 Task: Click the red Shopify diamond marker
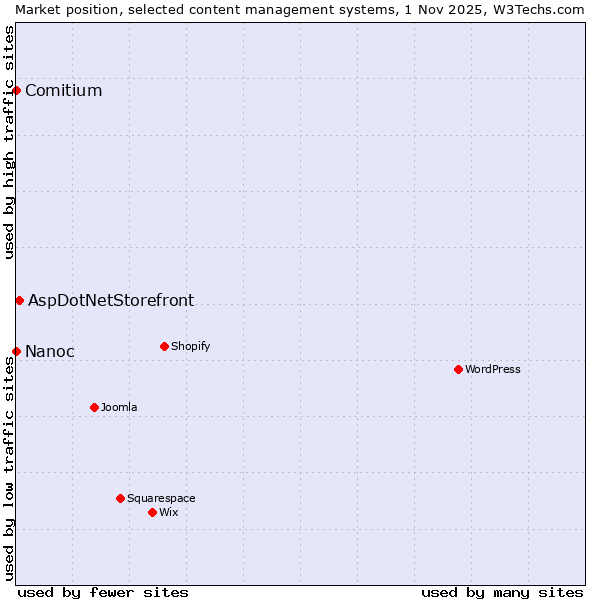pyautogui.click(x=164, y=347)
